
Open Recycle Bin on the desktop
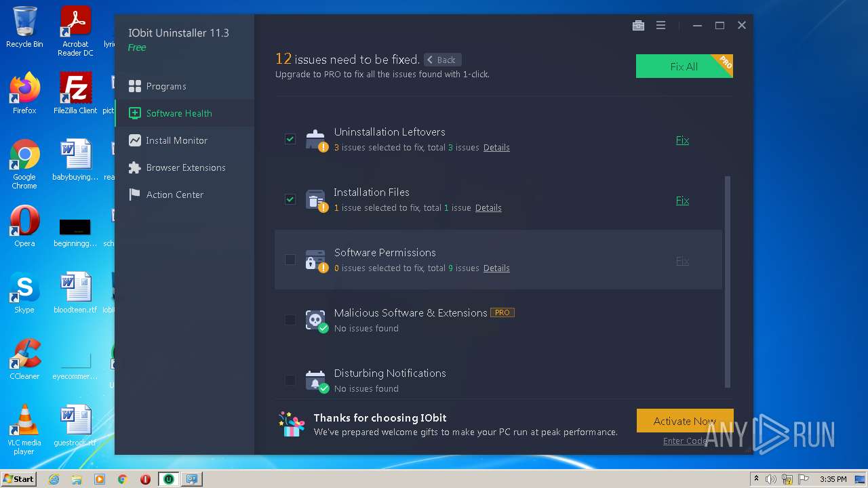[x=24, y=27]
